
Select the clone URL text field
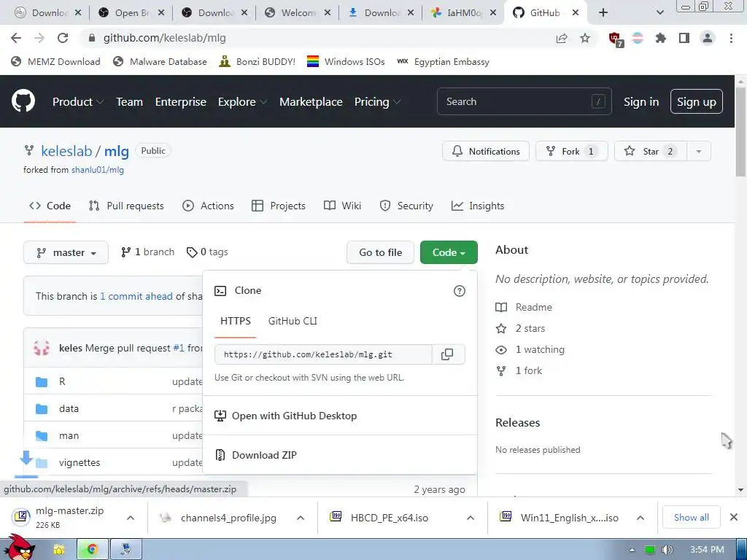pyautogui.click(x=323, y=354)
